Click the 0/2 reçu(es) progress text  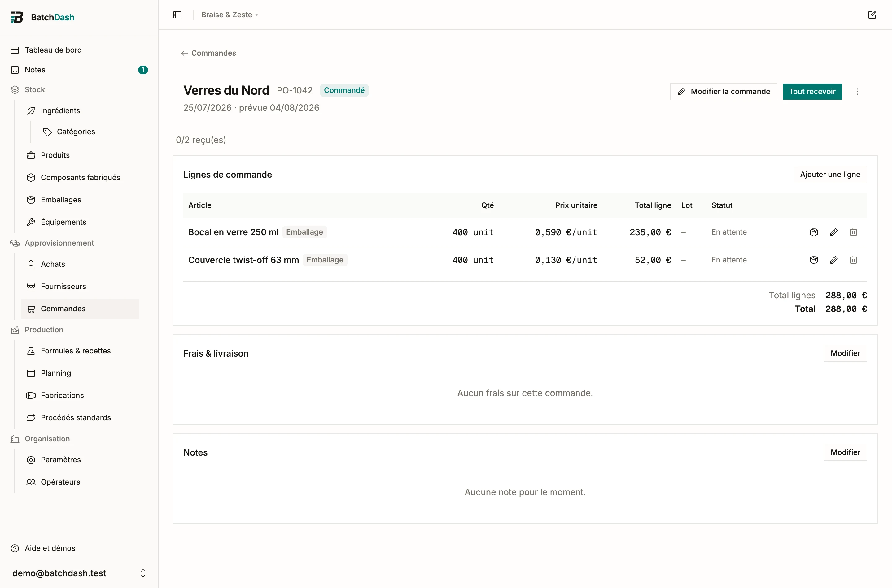click(201, 140)
